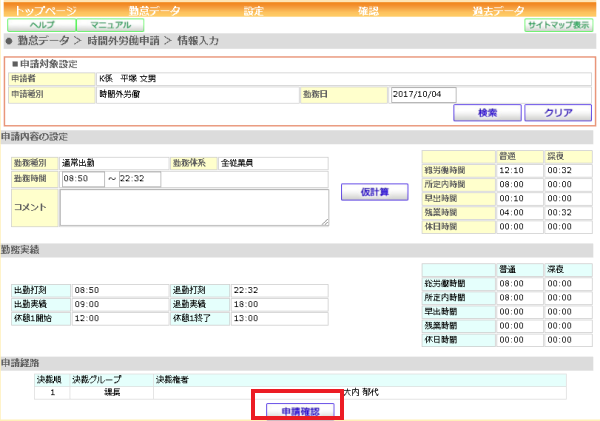This screenshot has height=421, width=600.
Task: Clear the form with クリア button
Action: [x=558, y=113]
